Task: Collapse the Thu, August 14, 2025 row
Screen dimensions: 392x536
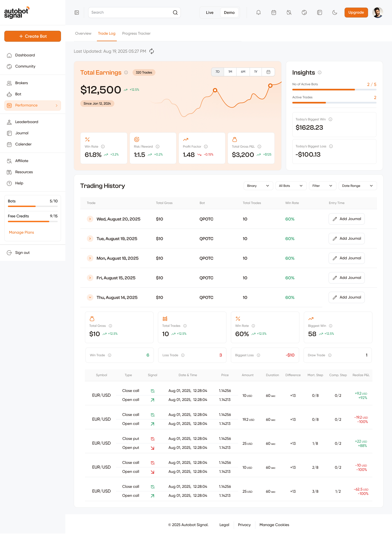Action: 90,297
